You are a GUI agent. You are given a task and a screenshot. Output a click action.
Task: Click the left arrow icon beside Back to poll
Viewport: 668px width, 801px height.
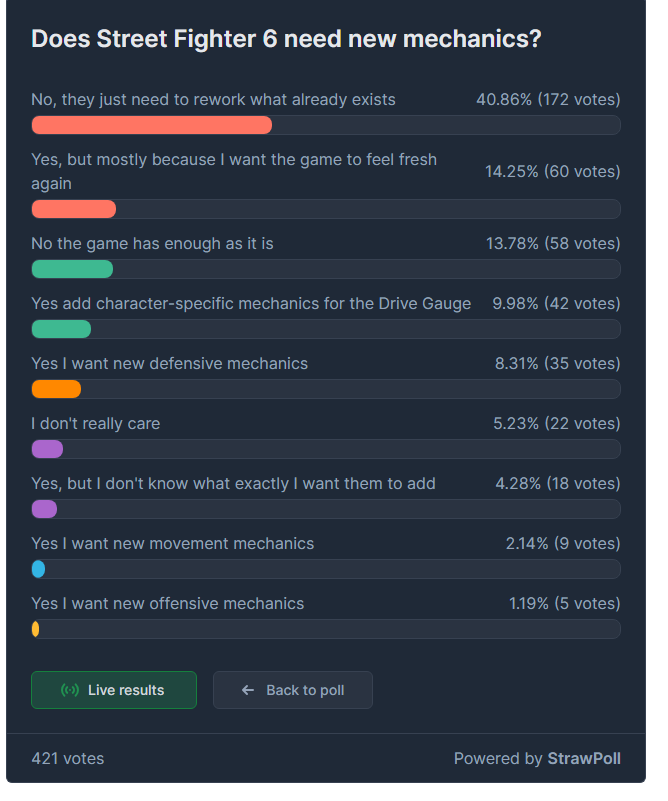click(248, 690)
